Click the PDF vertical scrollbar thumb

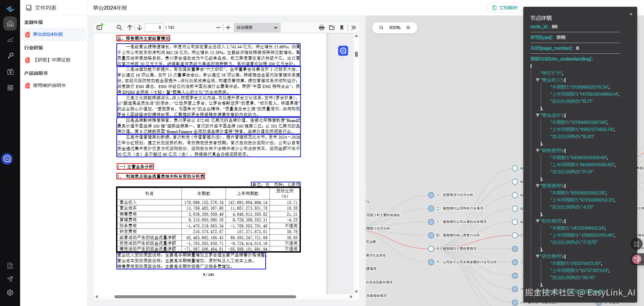(x=356, y=54)
